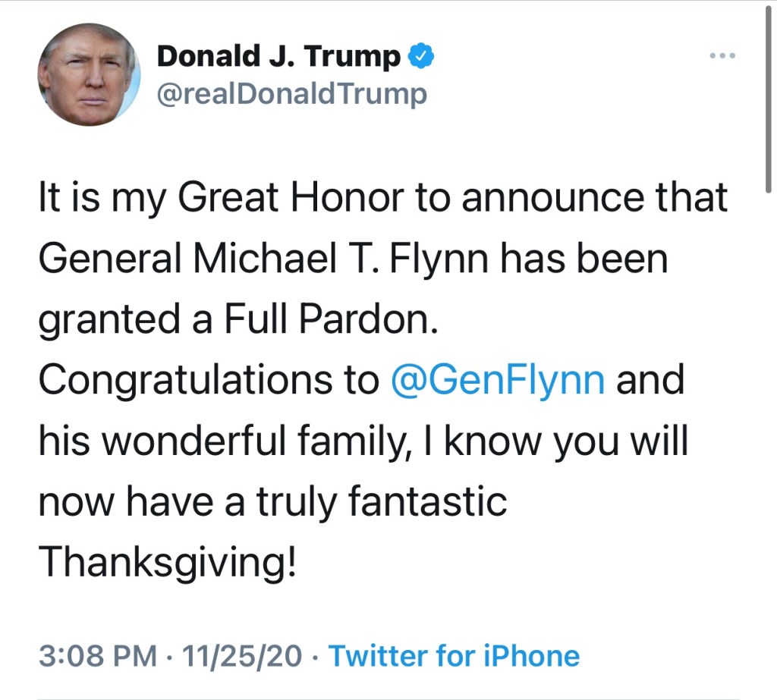Click the blue verified checkmark badge

[422, 56]
